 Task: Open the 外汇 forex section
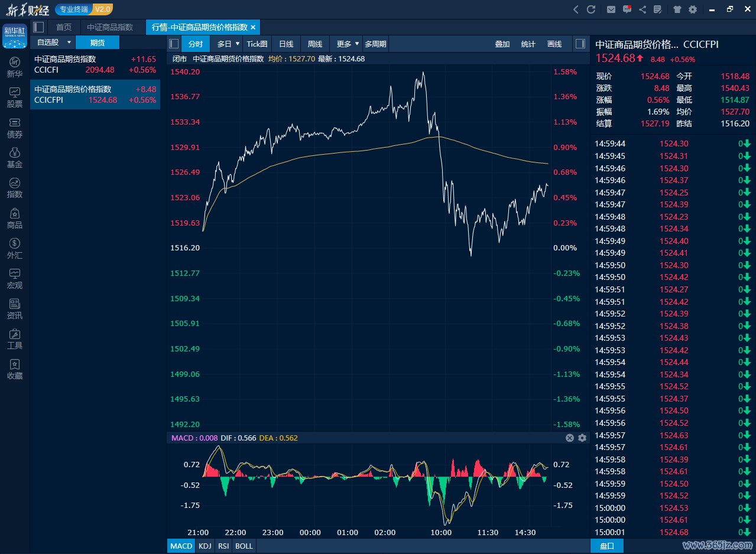point(15,249)
